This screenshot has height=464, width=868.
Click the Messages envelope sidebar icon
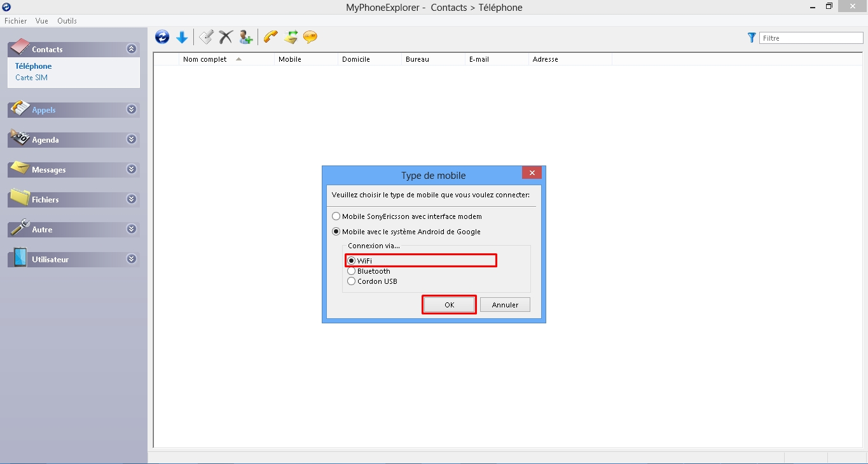coord(20,167)
